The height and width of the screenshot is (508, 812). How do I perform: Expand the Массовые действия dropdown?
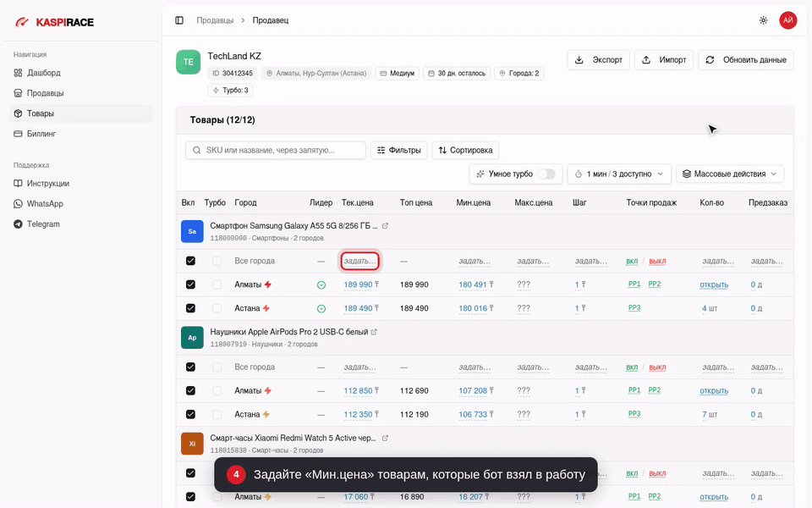point(730,174)
